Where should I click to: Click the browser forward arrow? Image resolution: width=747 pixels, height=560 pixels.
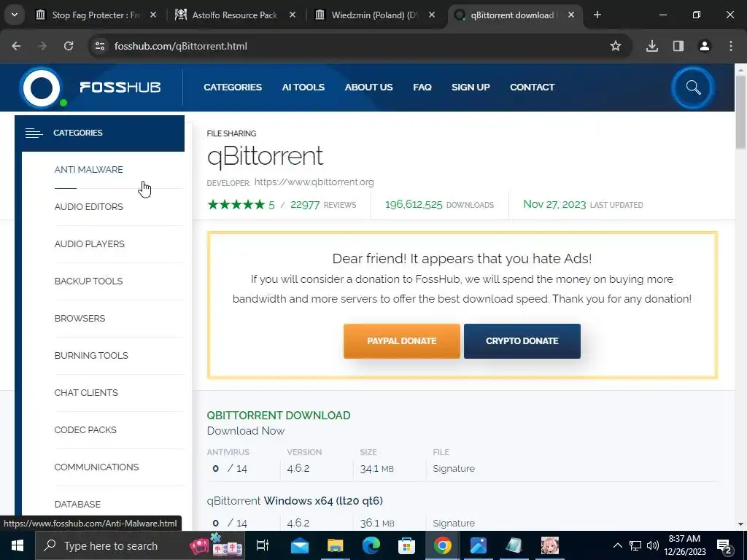pos(42,46)
